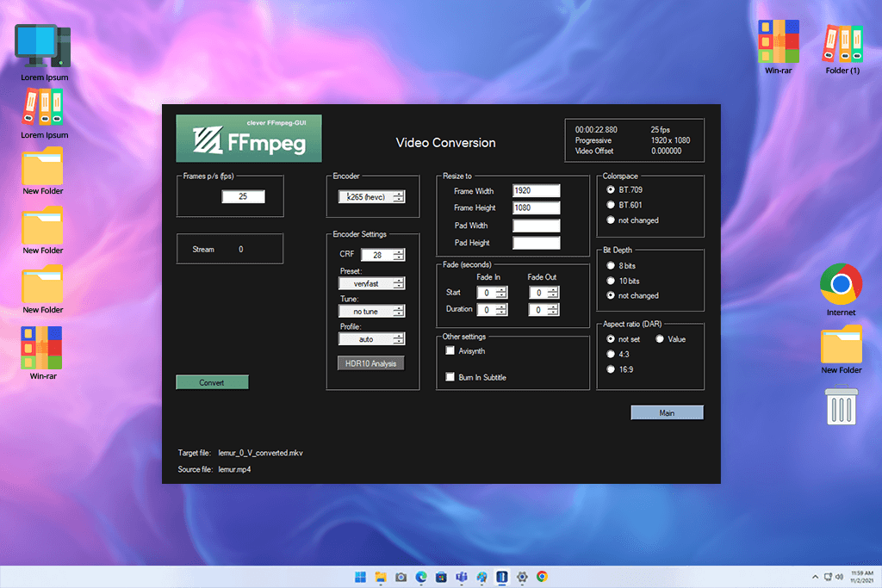The image size is (882, 588).
Task: Open the Recycle Bin desktop icon
Action: (x=841, y=405)
